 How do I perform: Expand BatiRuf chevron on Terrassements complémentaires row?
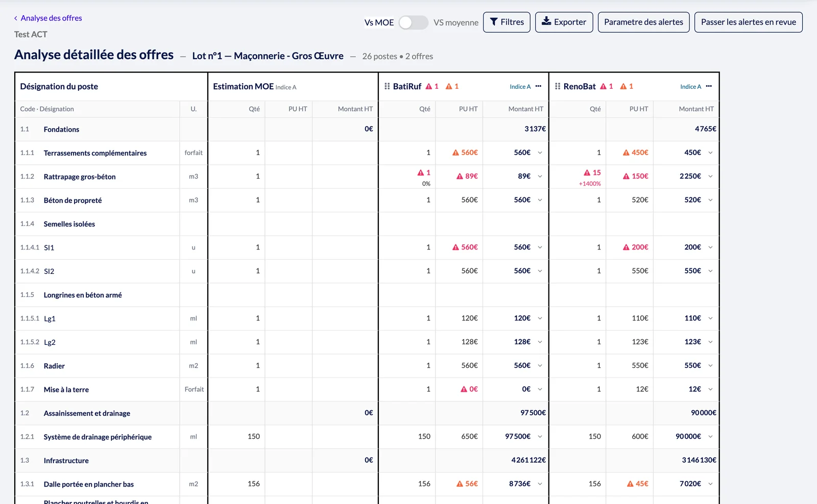[x=540, y=153]
